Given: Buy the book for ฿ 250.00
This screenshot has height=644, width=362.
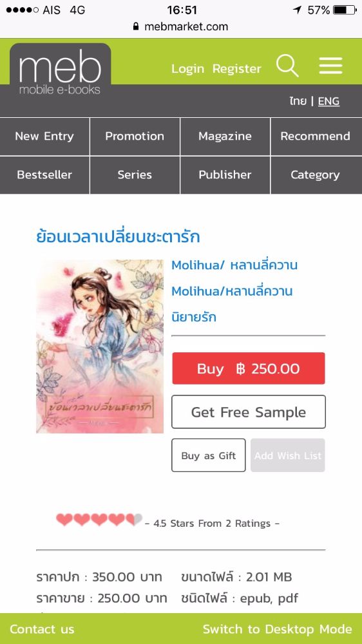Looking at the screenshot, I should 249,368.
